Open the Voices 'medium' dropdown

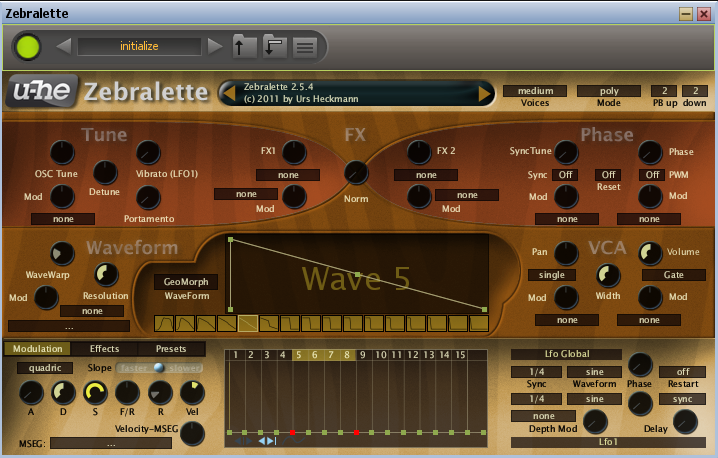[535, 91]
